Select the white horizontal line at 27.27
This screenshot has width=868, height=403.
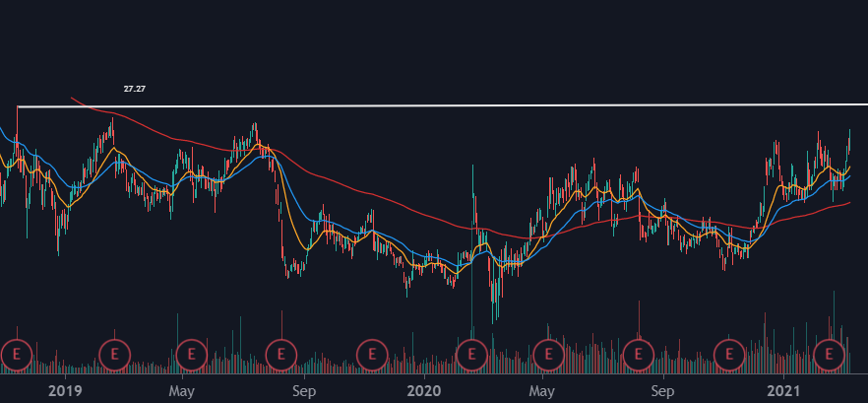(443, 105)
